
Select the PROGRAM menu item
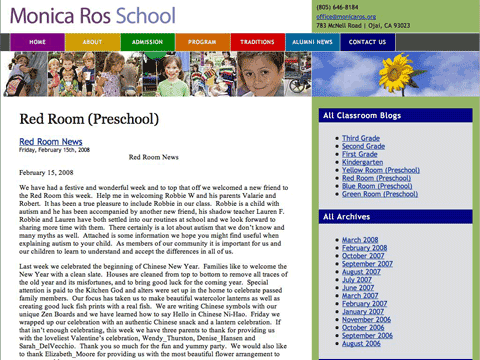tap(203, 42)
